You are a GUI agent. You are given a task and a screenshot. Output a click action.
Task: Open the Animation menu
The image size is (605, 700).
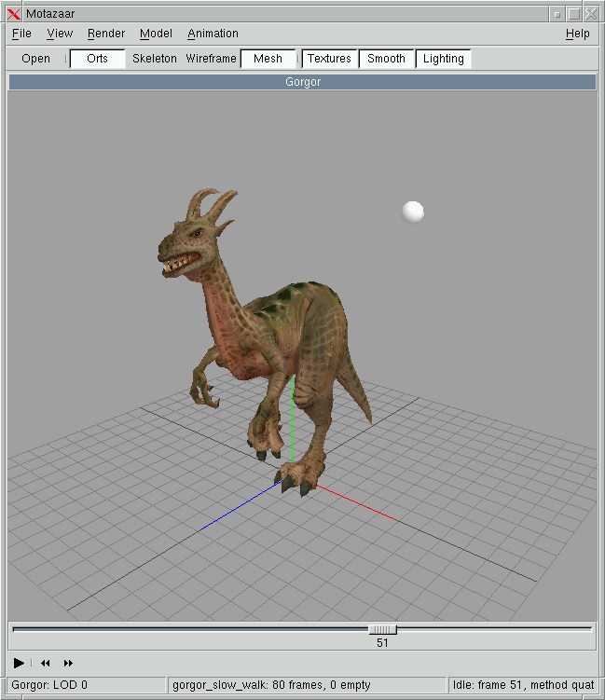(213, 34)
